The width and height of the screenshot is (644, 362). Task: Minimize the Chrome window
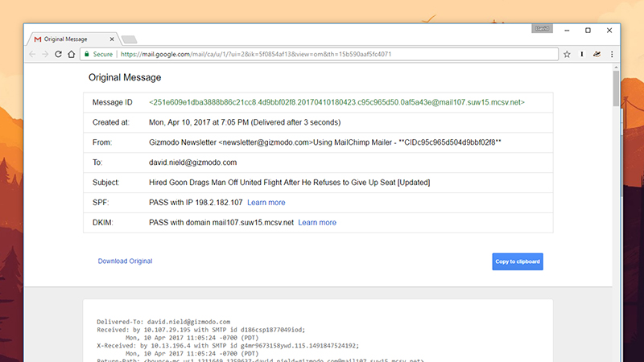pyautogui.click(x=567, y=31)
